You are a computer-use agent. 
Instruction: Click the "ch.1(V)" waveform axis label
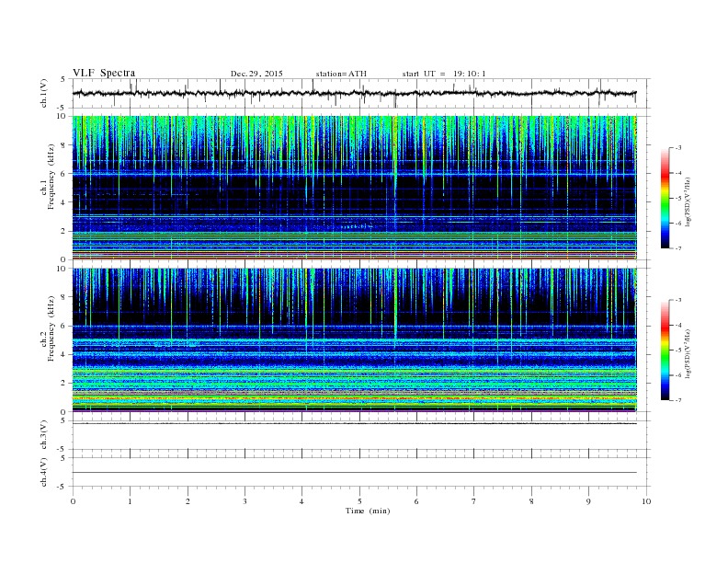[x=44, y=93]
